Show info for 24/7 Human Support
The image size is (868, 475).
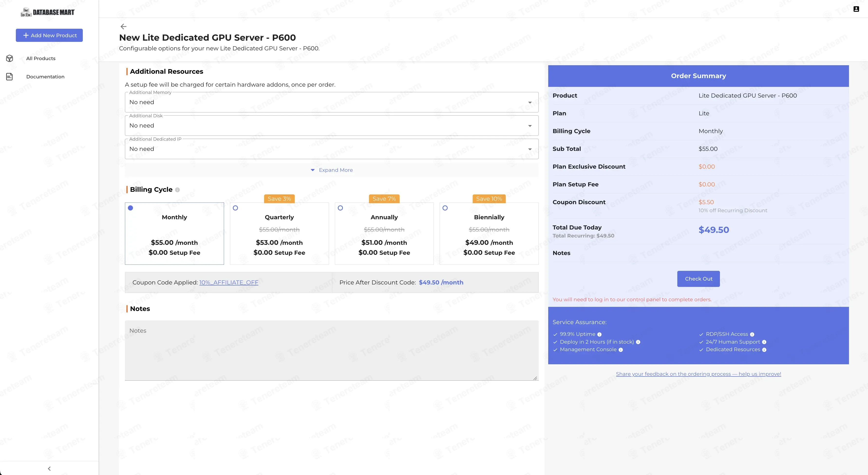764,342
